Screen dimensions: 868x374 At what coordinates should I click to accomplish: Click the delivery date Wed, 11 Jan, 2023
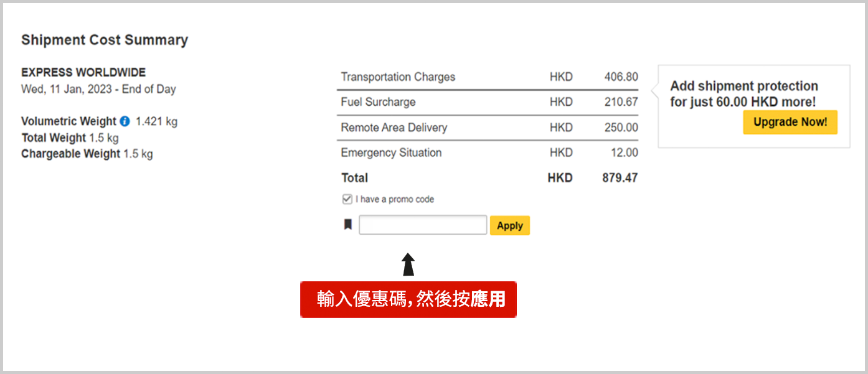(x=67, y=89)
